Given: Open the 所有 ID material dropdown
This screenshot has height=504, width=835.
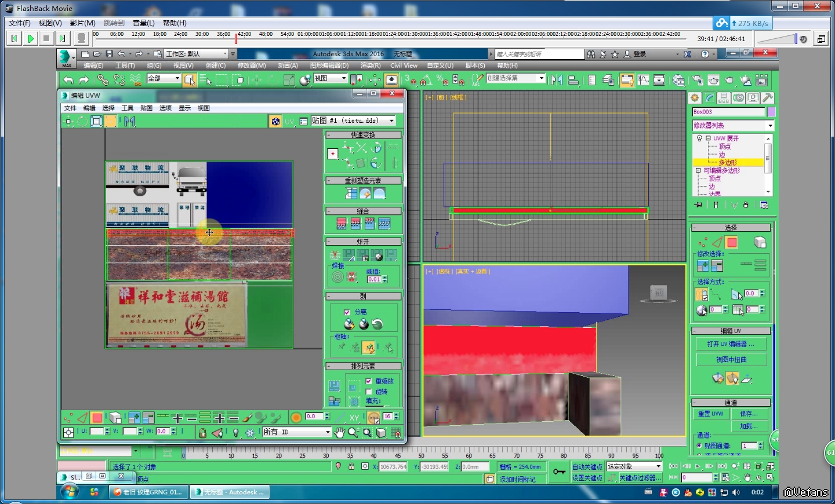Looking at the screenshot, I should tap(328, 432).
